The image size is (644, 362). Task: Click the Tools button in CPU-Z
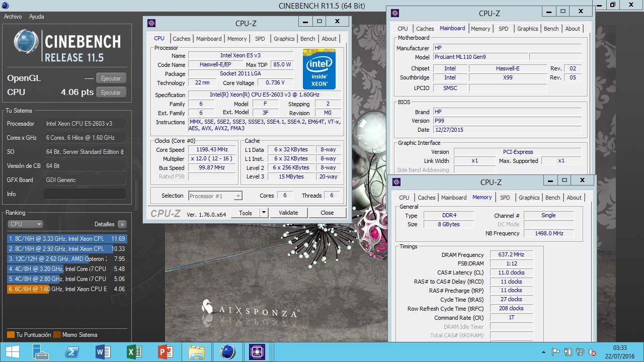coord(246,213)
